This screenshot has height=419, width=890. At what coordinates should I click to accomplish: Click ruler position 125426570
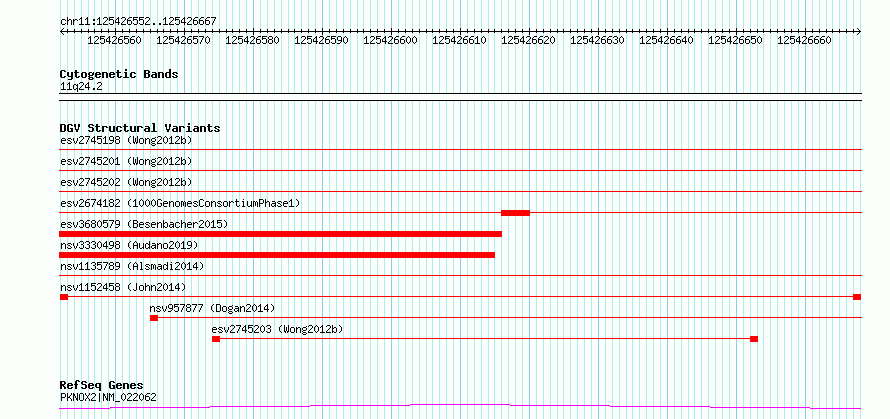coord(183,40)
